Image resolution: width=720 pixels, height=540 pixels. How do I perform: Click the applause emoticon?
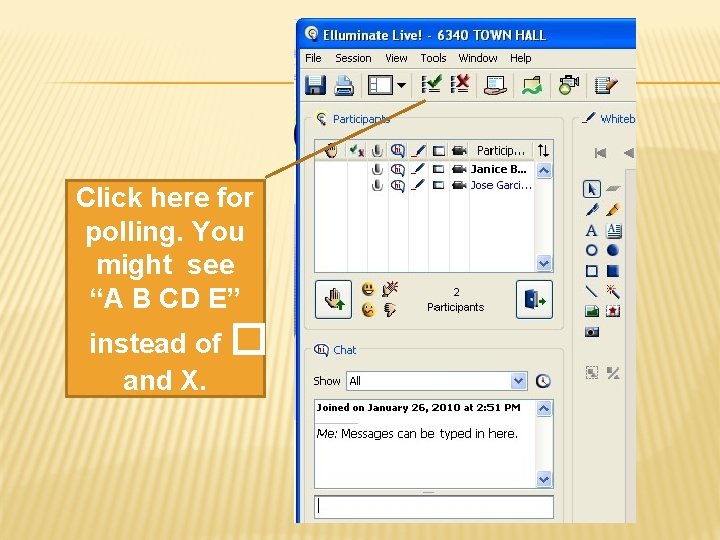click(x=390, y=289)
